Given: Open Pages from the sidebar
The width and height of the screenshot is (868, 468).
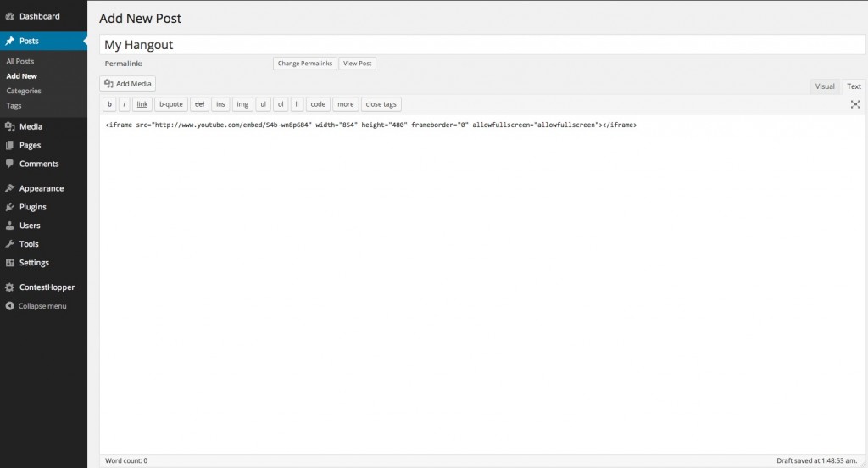Looking at the screenshot, I should click(30, 145).
